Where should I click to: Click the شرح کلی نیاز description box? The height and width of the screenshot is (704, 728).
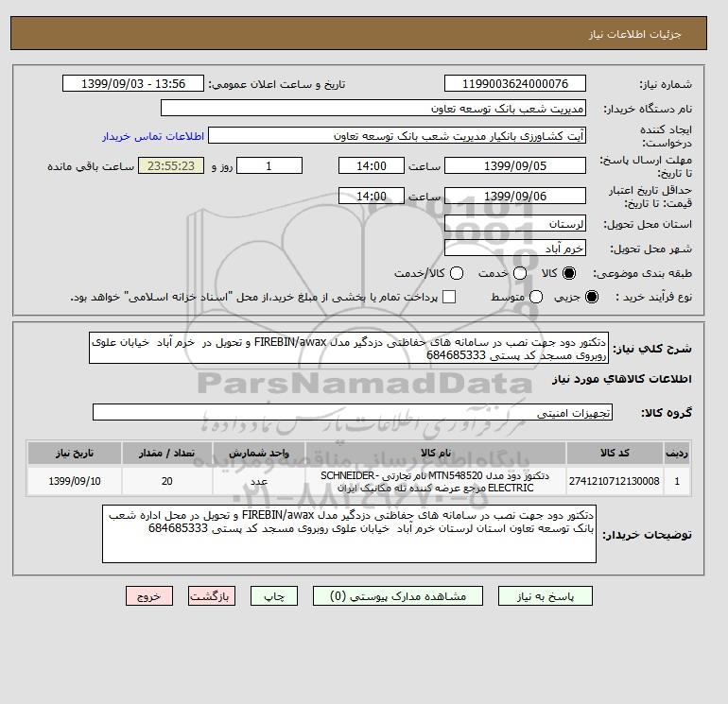tap(349, 348)
